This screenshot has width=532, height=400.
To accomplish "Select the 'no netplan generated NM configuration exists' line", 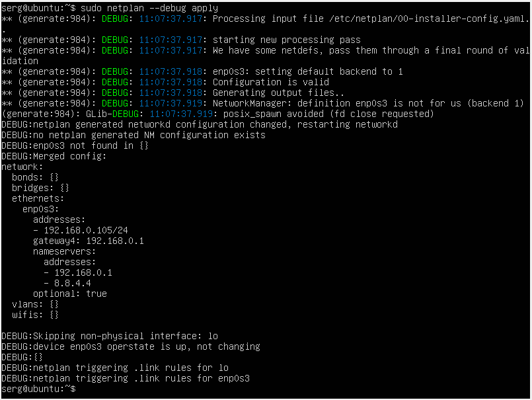I will (133, 135).
